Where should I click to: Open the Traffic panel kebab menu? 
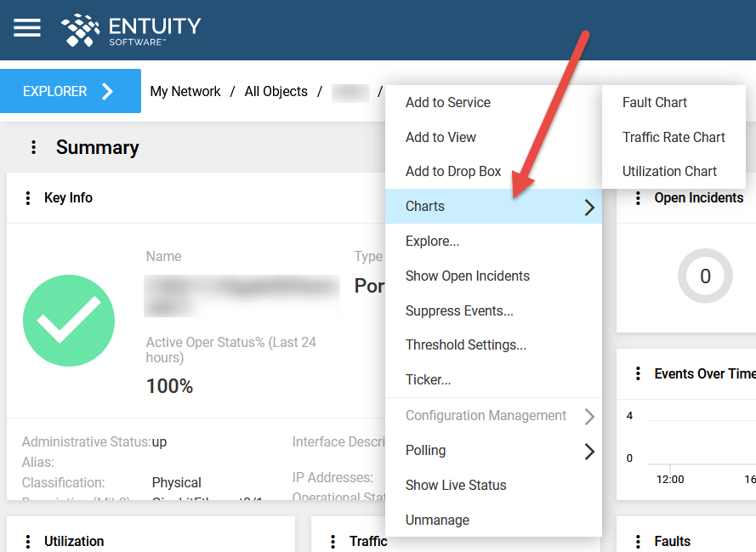(333, 541)
